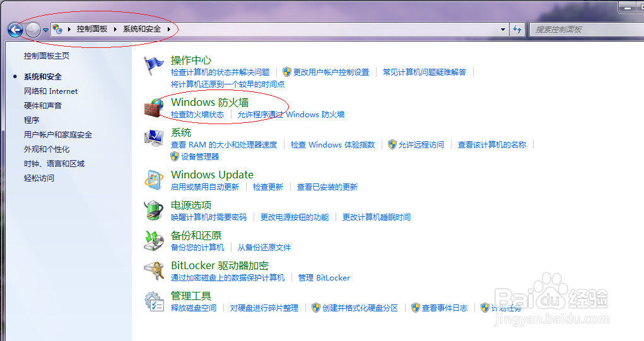Click 更改用户帐户控制设置 link
Viewport: 644px width, 341px height.
tap(331, 72)
